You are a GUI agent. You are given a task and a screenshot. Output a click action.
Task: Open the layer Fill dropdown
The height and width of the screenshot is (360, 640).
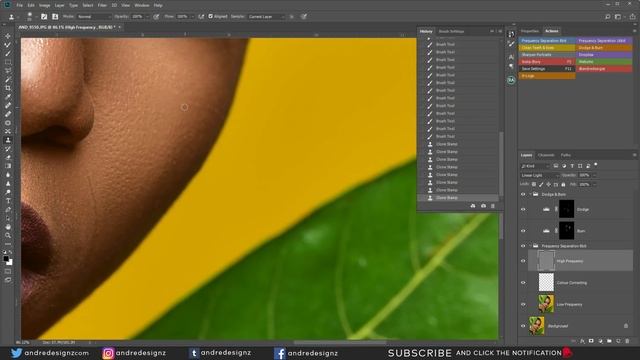click(595, 184)
